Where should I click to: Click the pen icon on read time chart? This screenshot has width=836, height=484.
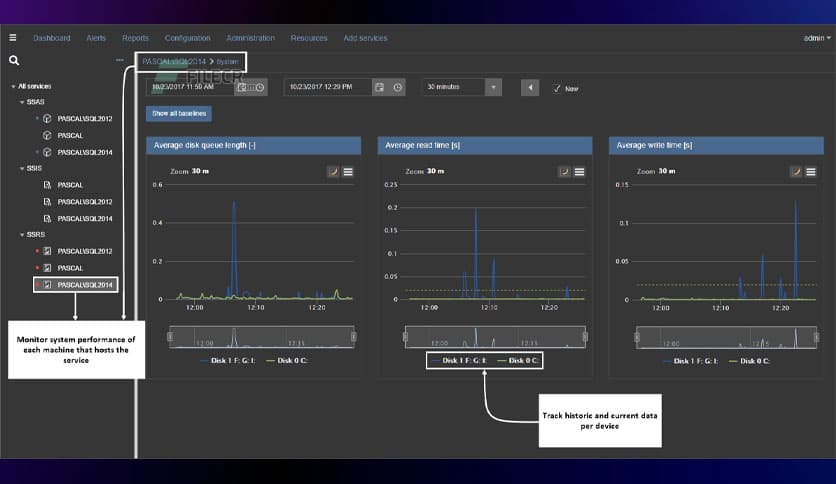point(564,172)
